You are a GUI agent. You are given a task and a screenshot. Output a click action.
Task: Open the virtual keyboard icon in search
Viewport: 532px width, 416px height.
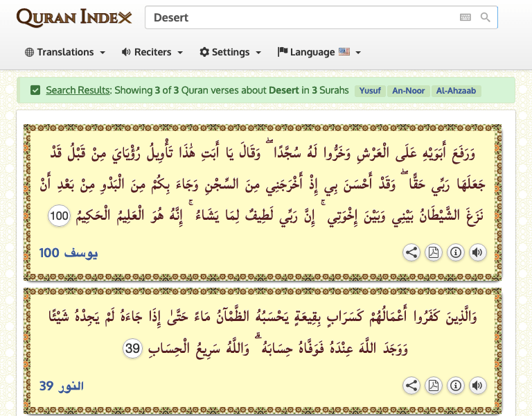point(465,17)
